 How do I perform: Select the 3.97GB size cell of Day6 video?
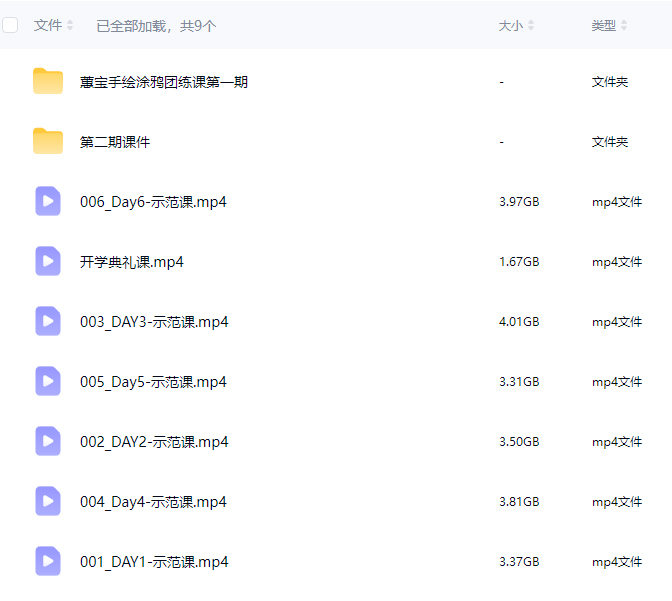pos(519,202)
